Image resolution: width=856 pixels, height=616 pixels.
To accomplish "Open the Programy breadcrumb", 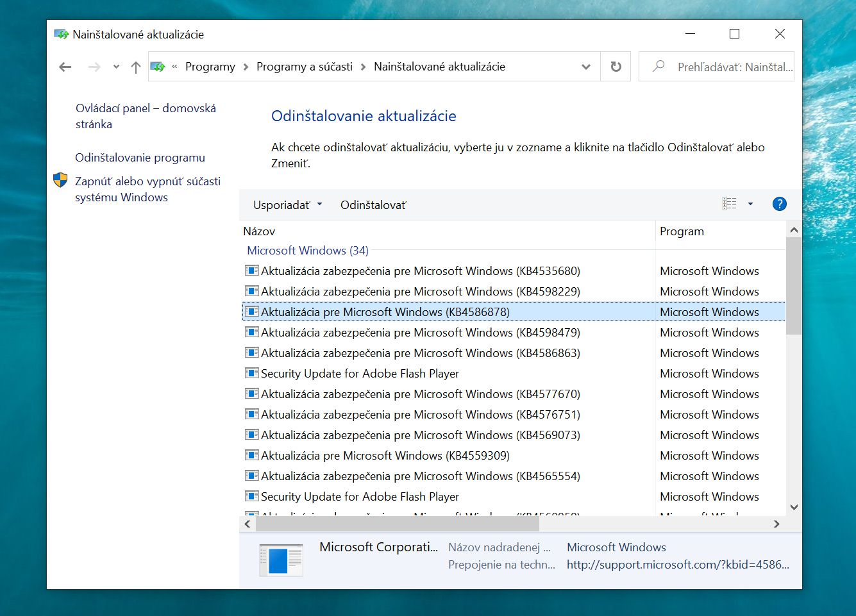I will click(x=210, y=67).
